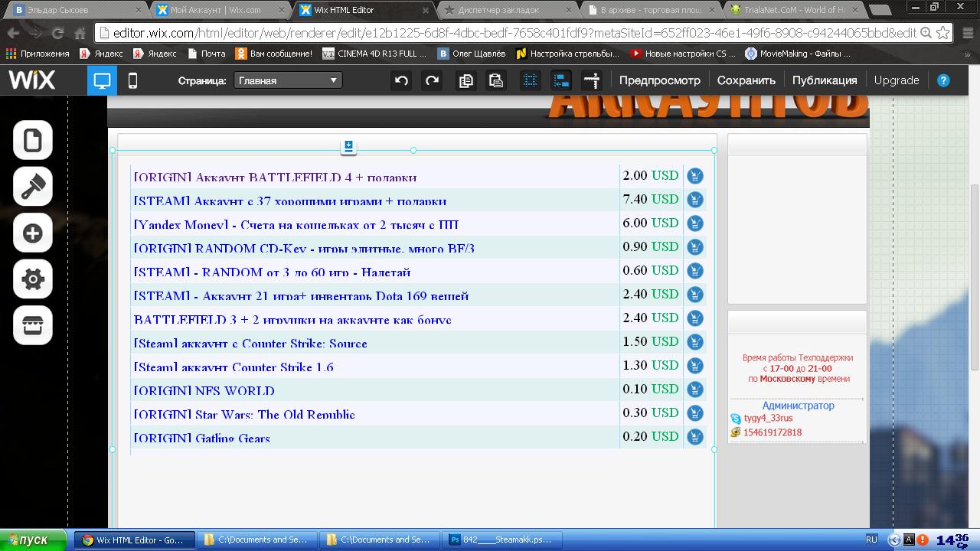Switch to mobile editor view
The image size is (980, 551).
click(x=132, y=80)
